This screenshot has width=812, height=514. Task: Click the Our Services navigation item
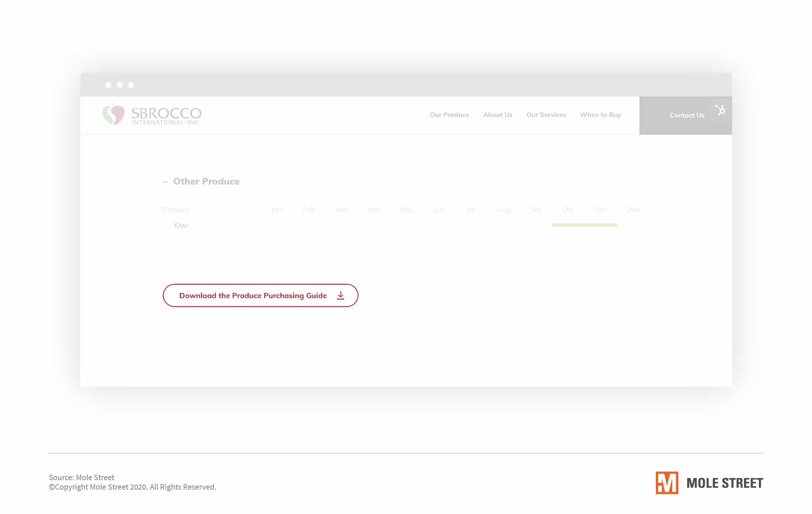(x=546, y=114)
